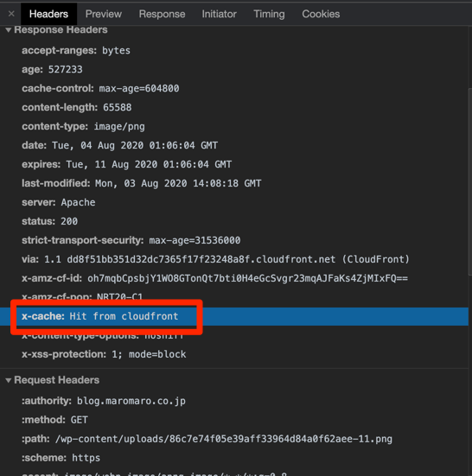Collapse the Request Headers section
Image resolution: width=472 pixels, height=476 pixels.
[x=9, y=380]
